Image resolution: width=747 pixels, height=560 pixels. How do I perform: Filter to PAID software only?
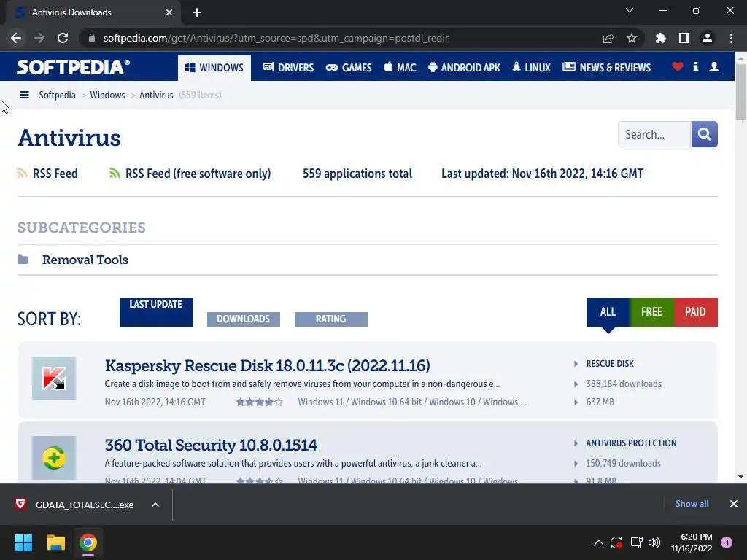coord(695,312)
